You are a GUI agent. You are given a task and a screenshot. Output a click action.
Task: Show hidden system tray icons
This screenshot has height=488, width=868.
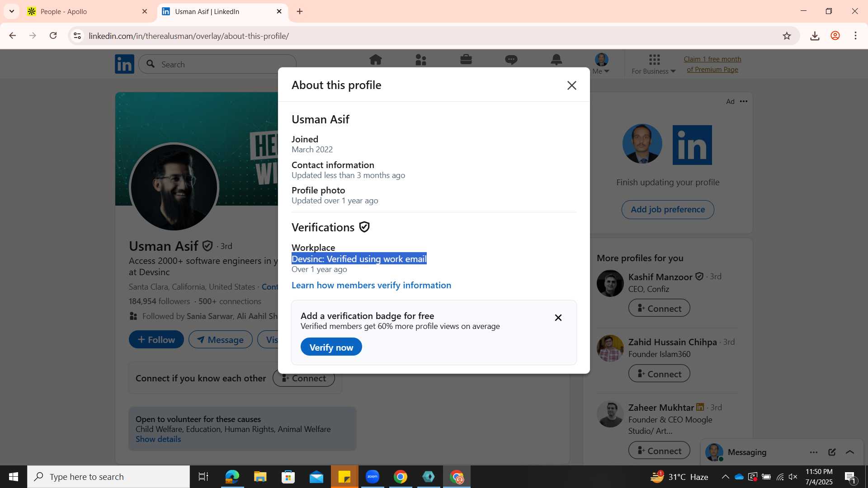725,477
